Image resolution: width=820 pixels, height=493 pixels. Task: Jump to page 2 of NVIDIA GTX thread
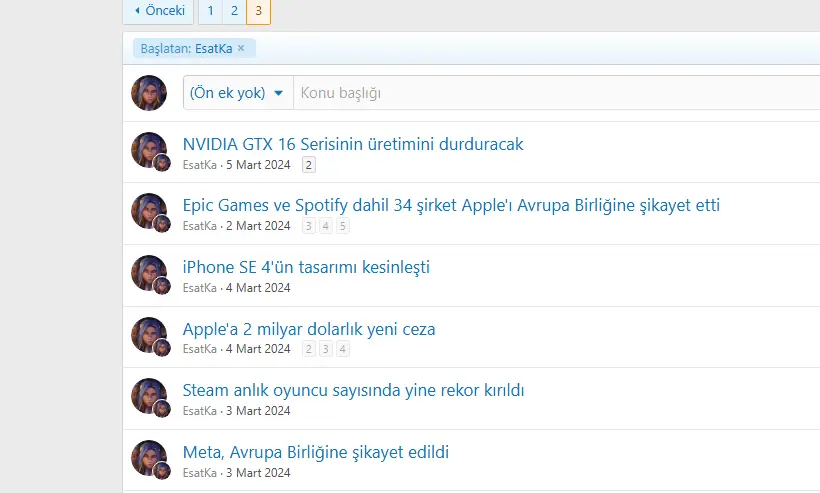309,165
